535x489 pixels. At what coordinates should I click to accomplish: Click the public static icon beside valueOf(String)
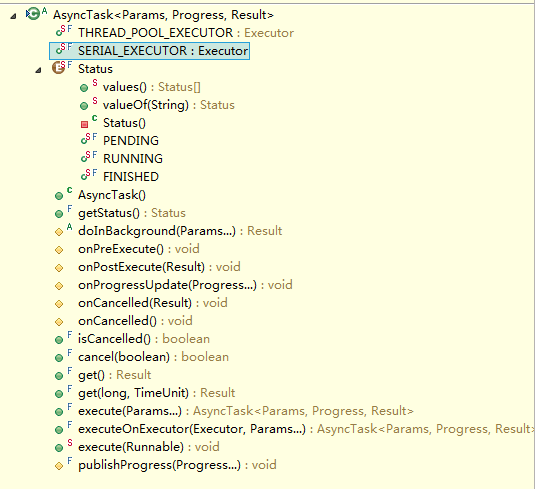click(x=89, y=104)
